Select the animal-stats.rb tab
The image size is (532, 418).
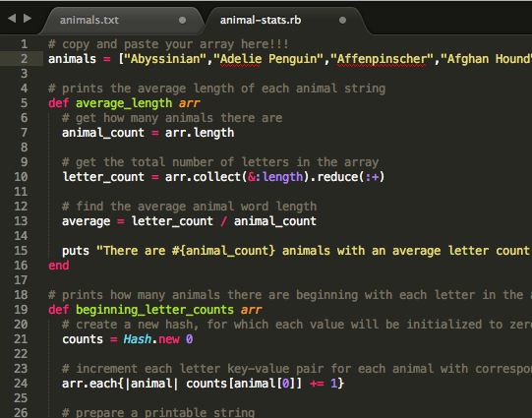(261, 20)
